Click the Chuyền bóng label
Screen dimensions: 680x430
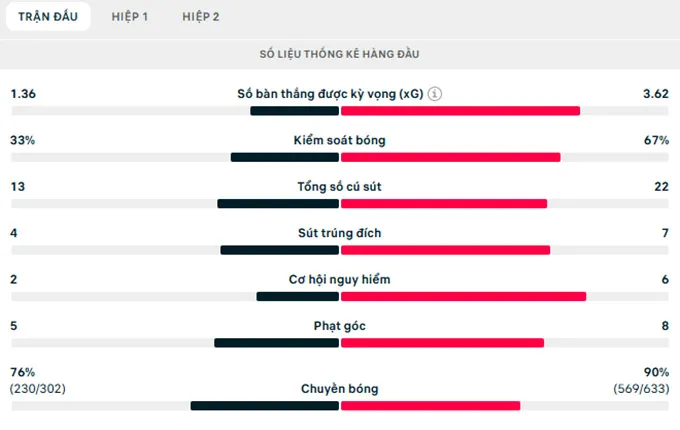(x=340, y=389)
